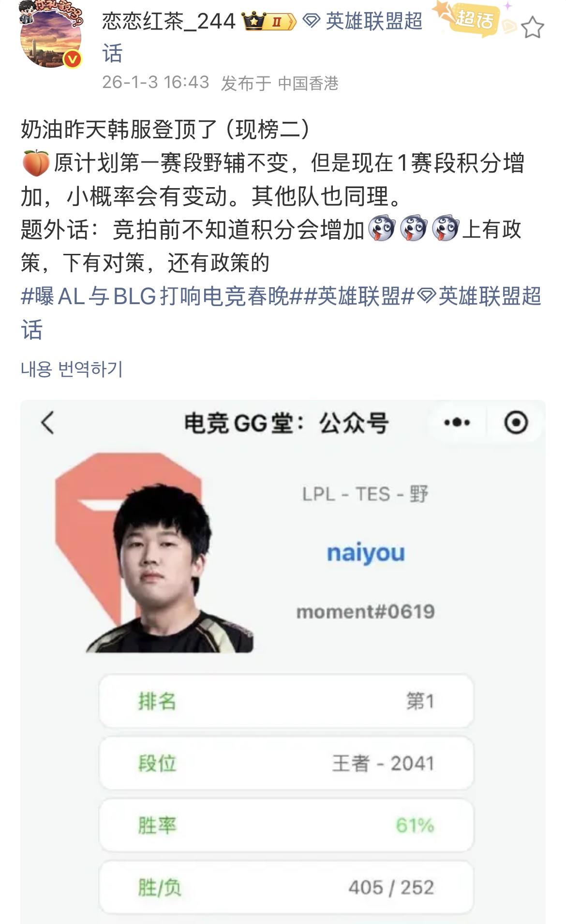Tap the crown membership level badge

269,21
